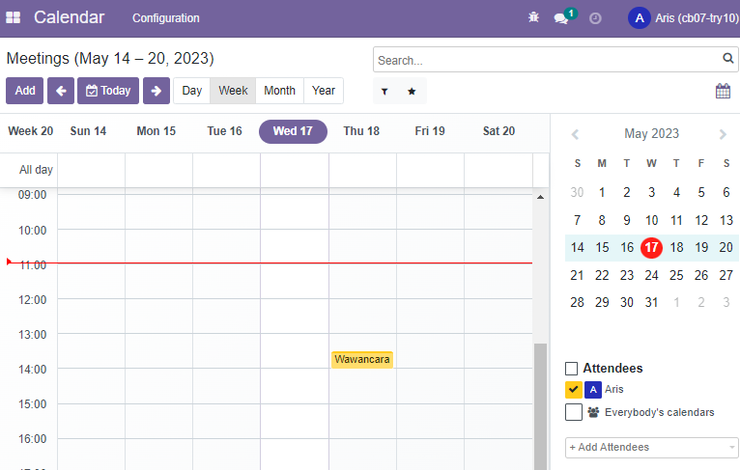
Task: Click the Add meeting button
Action: pyautogui.click(x=25, y=91)
